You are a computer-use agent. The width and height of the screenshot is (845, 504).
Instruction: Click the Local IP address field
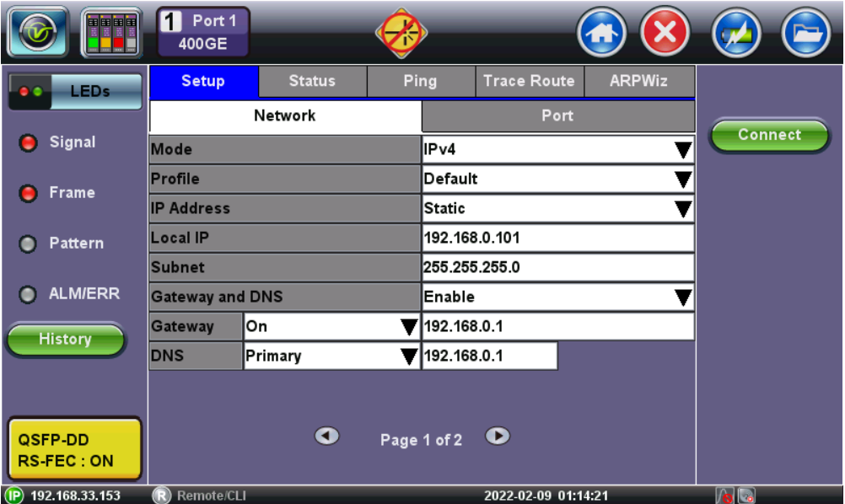pyautogui.click(x=557, y=239)
